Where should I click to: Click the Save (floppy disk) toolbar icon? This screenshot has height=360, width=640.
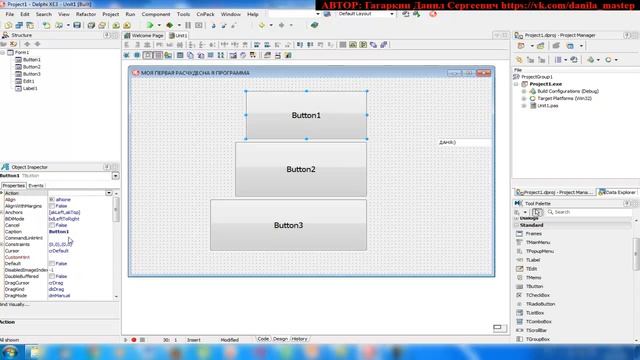(77, 25)
